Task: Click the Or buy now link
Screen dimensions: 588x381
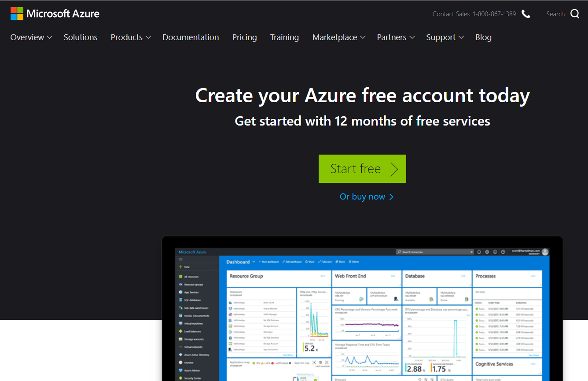Action: click(367, 197)
